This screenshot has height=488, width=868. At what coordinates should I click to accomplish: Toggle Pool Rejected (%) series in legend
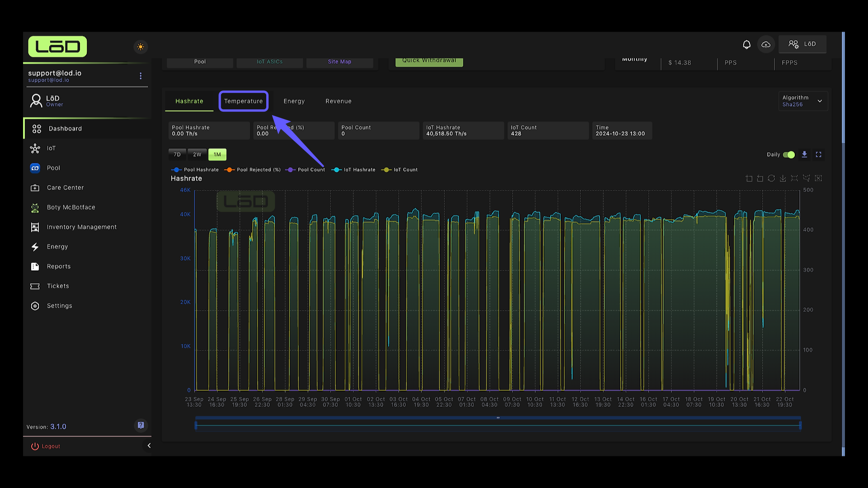click(x=252, y=170)
